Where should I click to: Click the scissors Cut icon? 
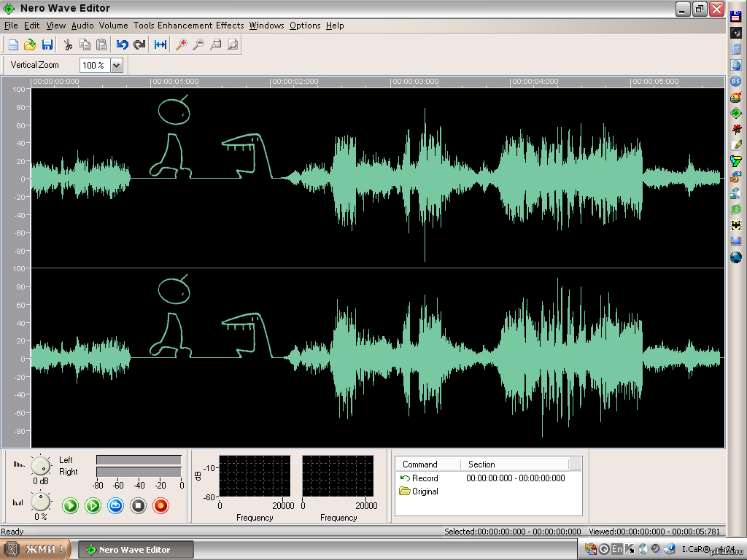click(x=68, y=44)
